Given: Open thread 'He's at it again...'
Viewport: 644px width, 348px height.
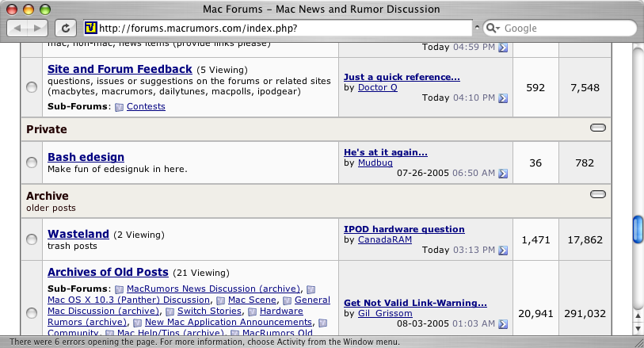Looking at the screenshot, I should [386, 152].
